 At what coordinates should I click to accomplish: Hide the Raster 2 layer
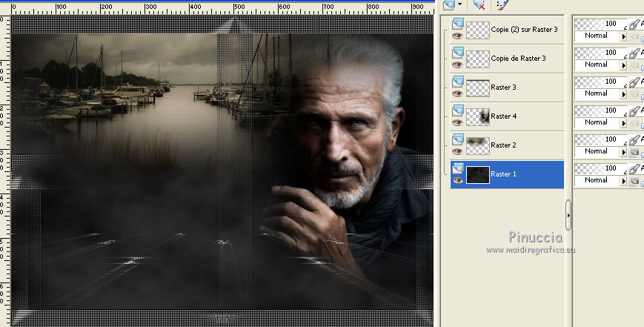click(457, 151)
